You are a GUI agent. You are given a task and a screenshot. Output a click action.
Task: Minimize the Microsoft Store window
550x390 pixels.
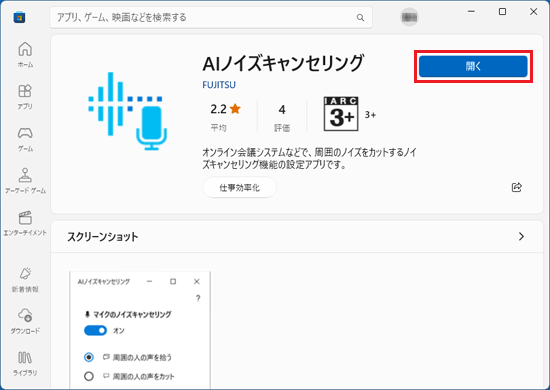point(471,12)
